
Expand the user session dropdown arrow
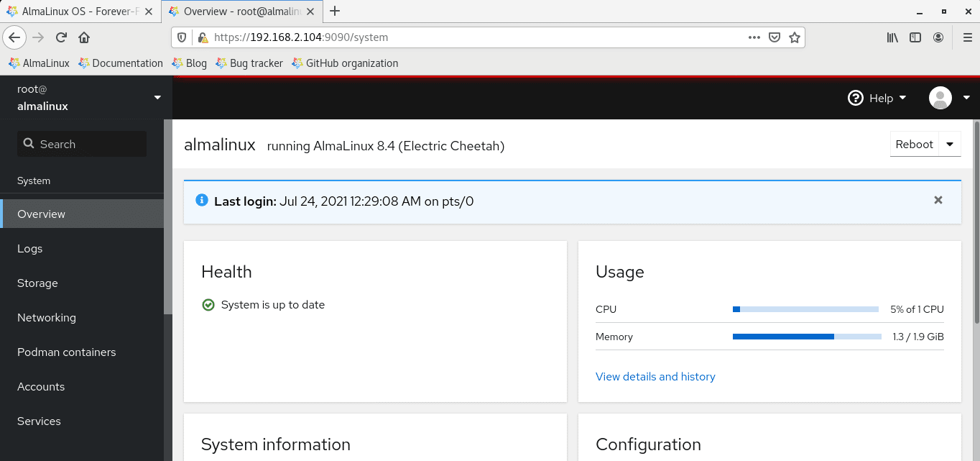[966, 98]
